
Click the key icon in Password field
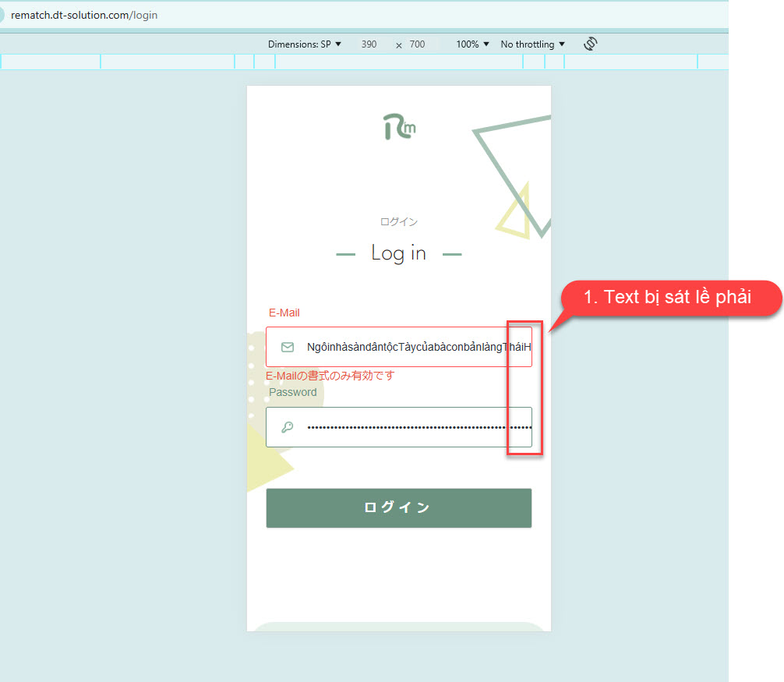pos(288,427)
